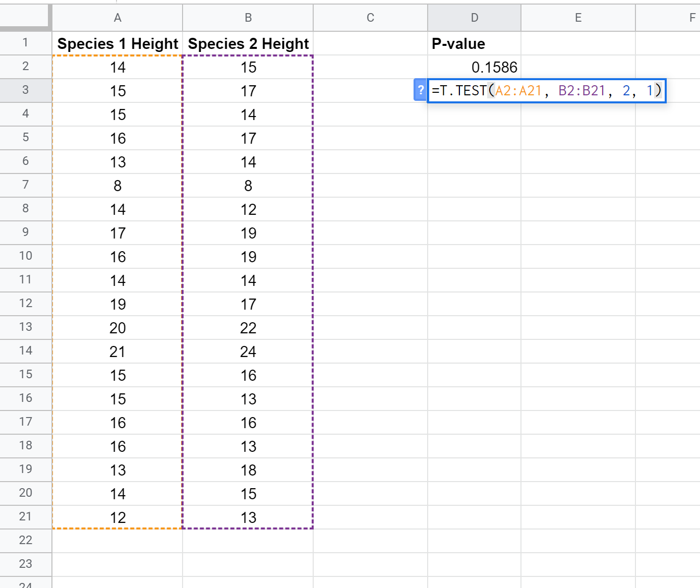The image size is (700, 588).
Task: Select column C header
Action: point(370,18)
